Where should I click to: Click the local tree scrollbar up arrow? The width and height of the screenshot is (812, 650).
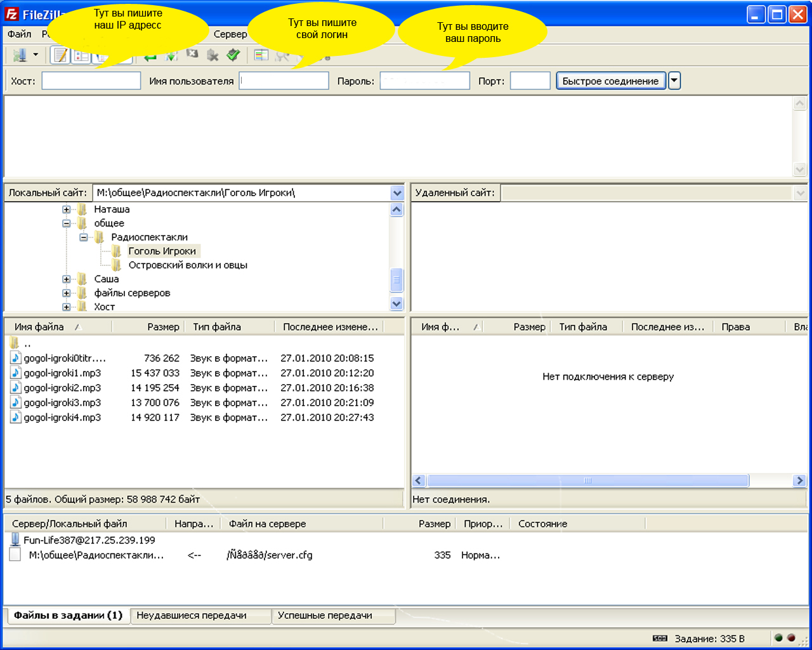(x=396, y=209)
